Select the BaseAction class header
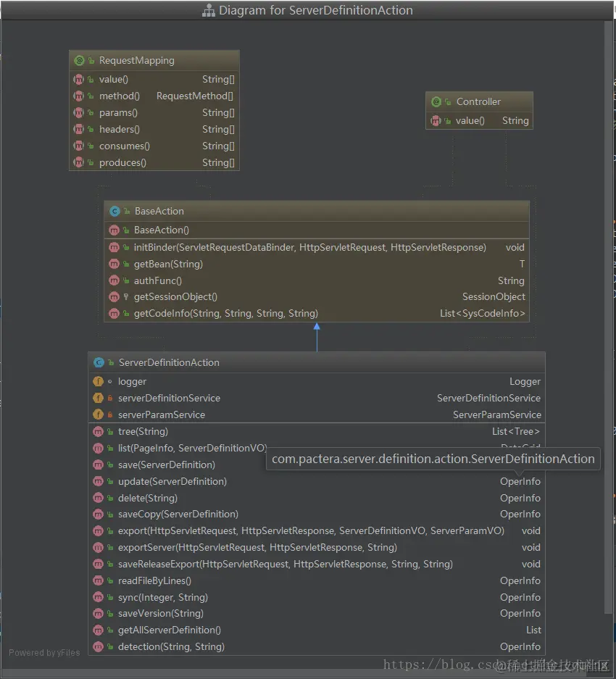 pyautogui.click(x=317, y=212)
